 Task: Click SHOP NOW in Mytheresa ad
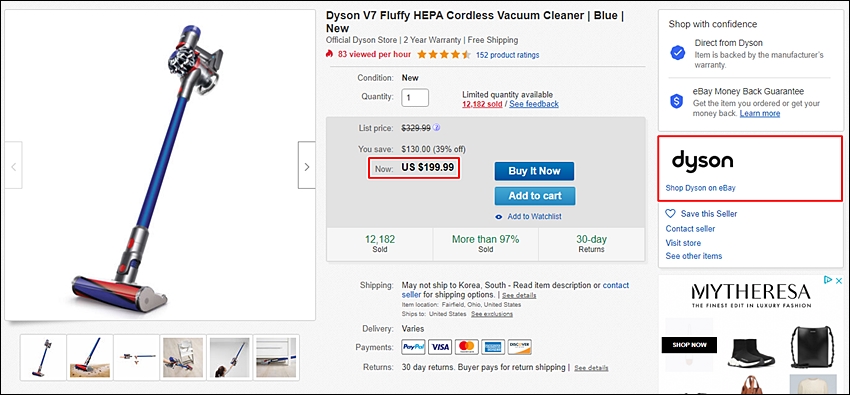coord(689,345)
